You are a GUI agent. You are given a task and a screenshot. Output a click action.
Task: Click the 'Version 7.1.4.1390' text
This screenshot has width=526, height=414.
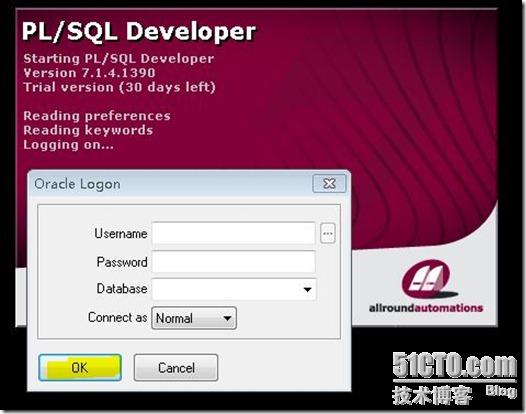[x=89, y=73]
